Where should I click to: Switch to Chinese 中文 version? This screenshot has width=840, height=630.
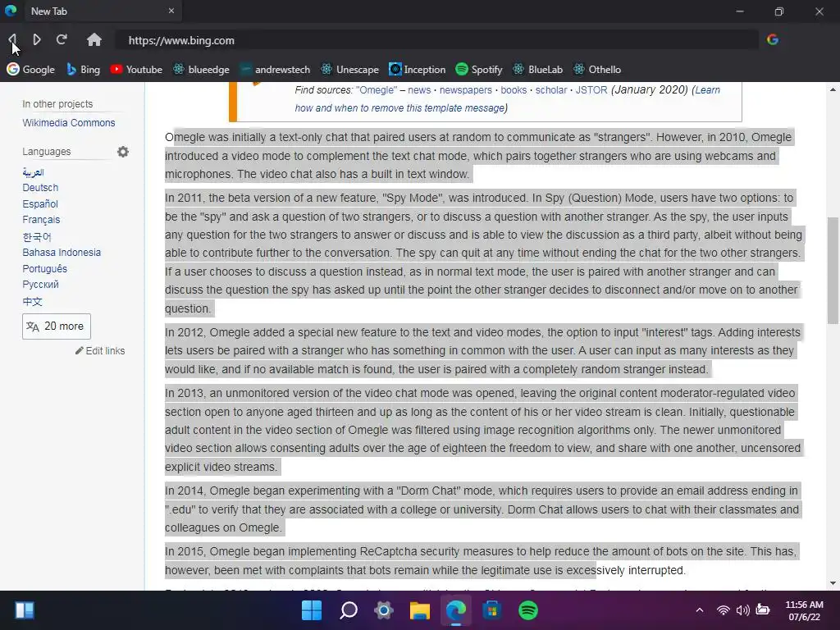[32, 301]
